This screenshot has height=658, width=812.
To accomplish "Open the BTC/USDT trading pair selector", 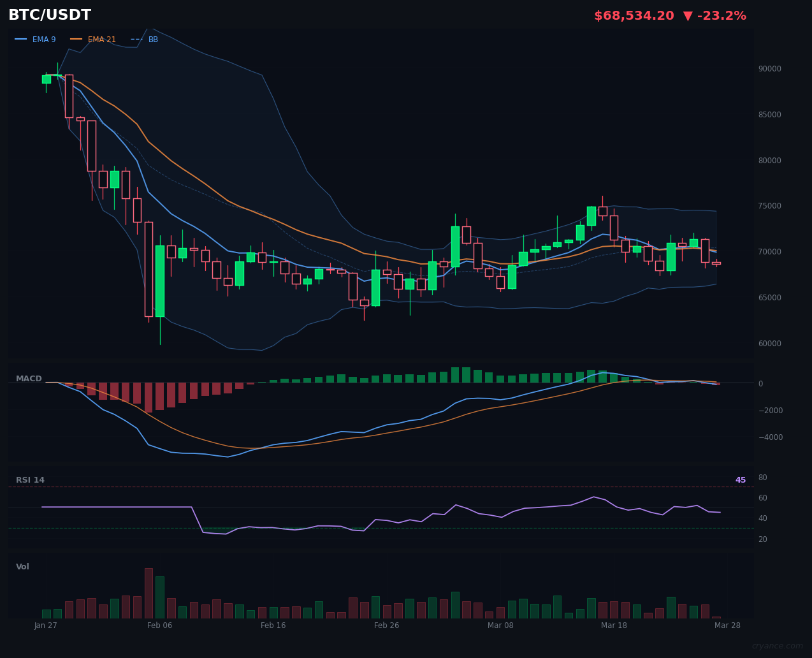I will click(49, 15).
